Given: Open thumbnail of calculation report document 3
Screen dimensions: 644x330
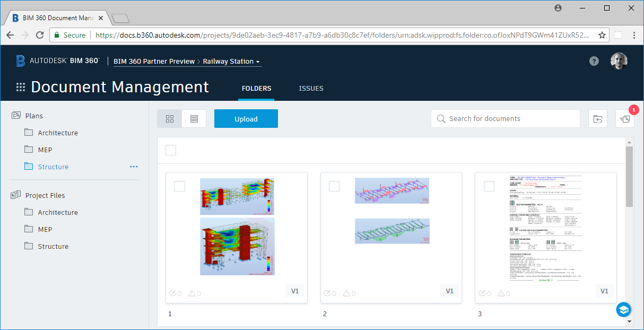Looking at the screenshot, I should [x=546, y=230].
